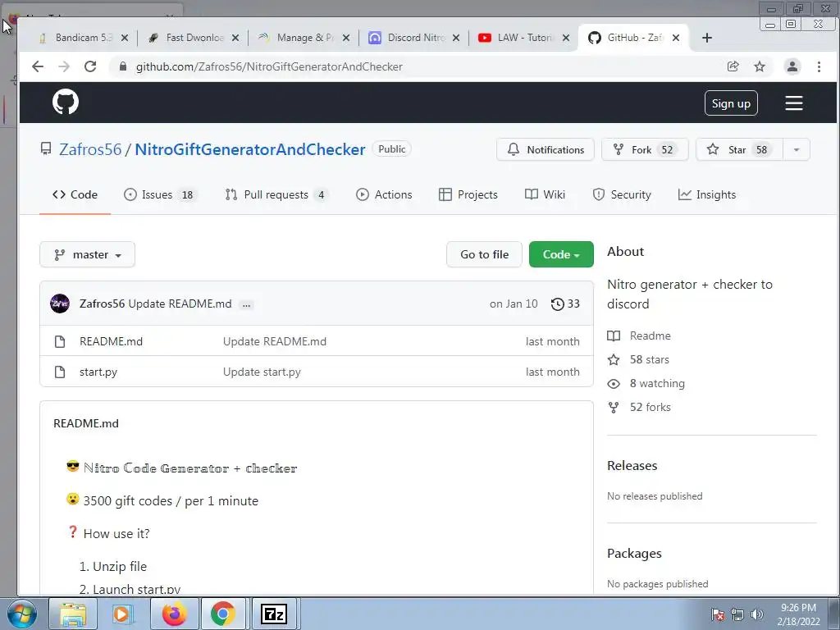This screenshot has height=630, width=840.
Task: Click the Action Center flag icon
Action: point(718,614)
